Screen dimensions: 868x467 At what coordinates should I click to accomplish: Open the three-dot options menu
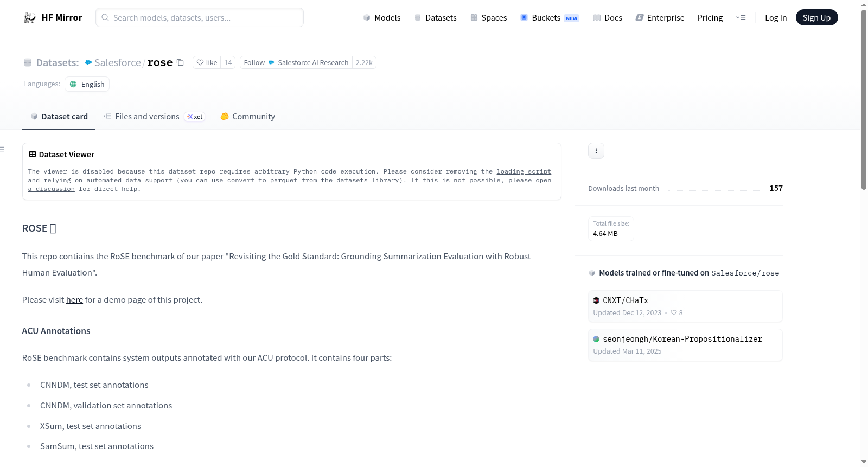pos(596,151)
